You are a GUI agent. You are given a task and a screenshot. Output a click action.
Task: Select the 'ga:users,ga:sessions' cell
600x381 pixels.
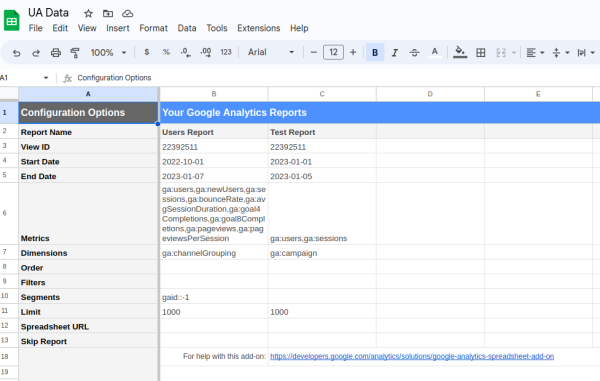click(322, 214)
